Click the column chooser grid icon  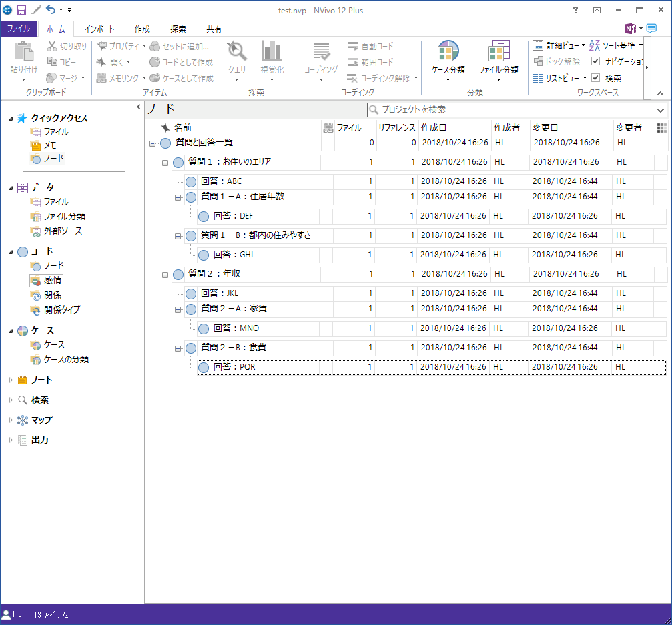coord(661,128)
